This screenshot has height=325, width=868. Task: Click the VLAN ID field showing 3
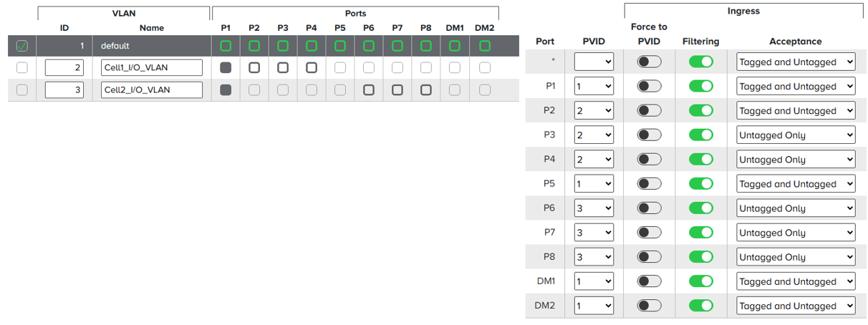64,90
